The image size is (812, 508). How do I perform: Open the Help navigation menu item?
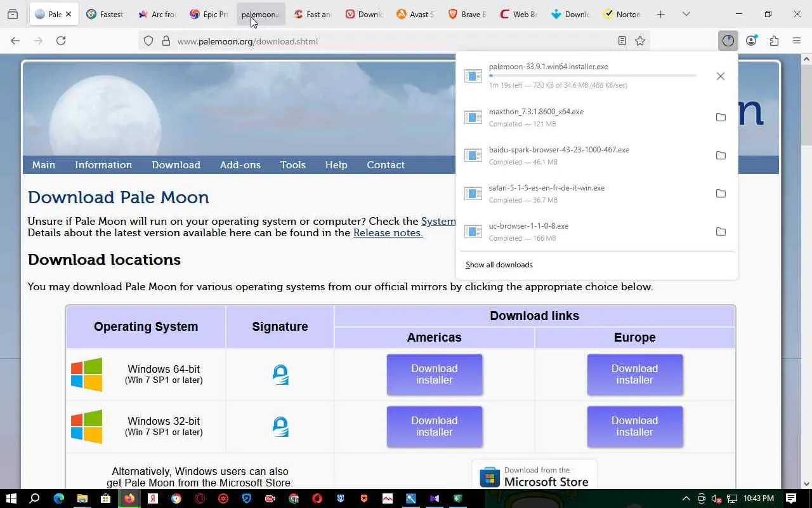[336, 164]
